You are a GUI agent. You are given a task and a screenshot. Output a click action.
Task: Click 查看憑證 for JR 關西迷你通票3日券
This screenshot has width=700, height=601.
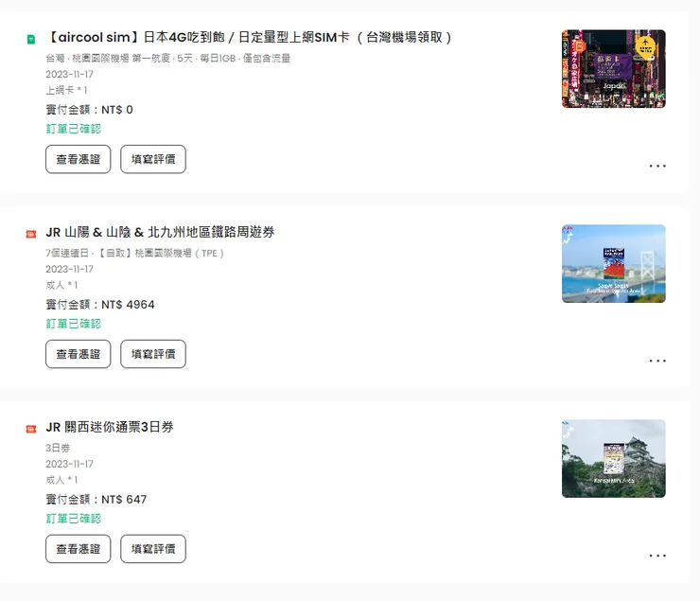coord(79,549)
